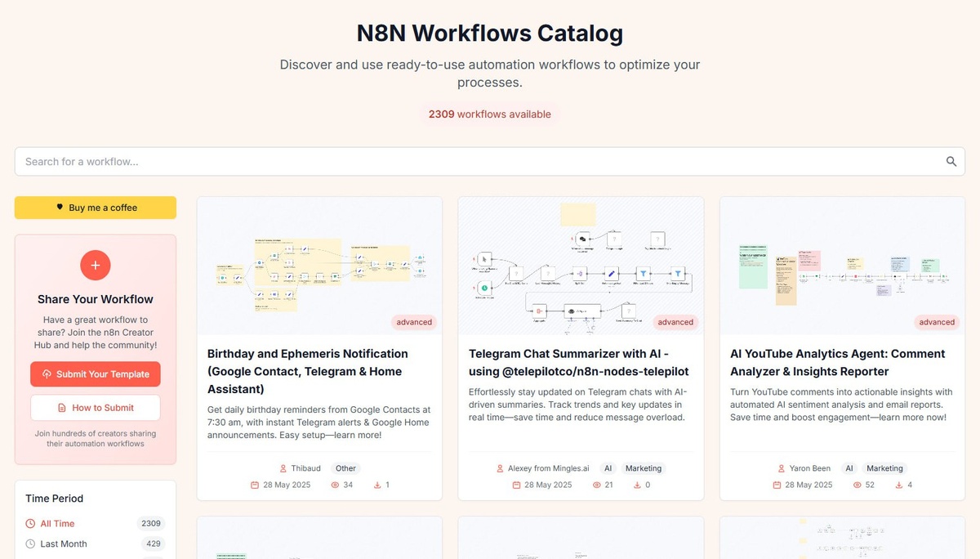Filter by All Time period
This screenshot has width=980, height=559.
pos(95,524)
